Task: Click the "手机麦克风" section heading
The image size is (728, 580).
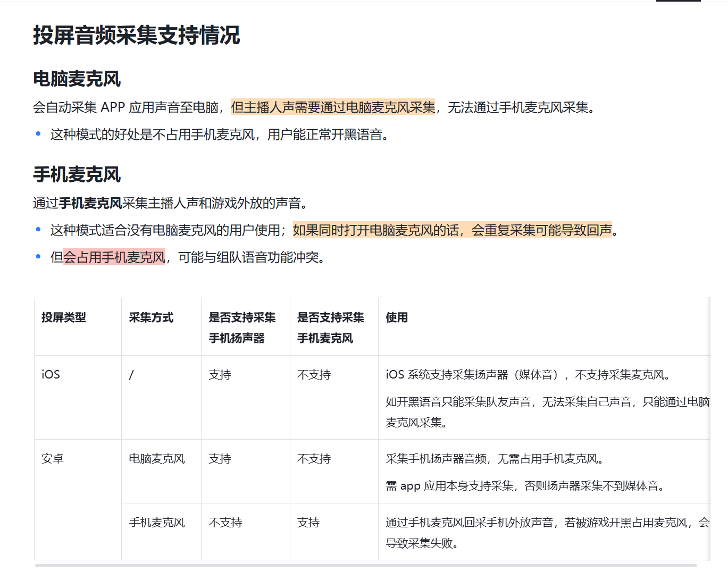Action: pyautogui.click(x=77, y=175)
